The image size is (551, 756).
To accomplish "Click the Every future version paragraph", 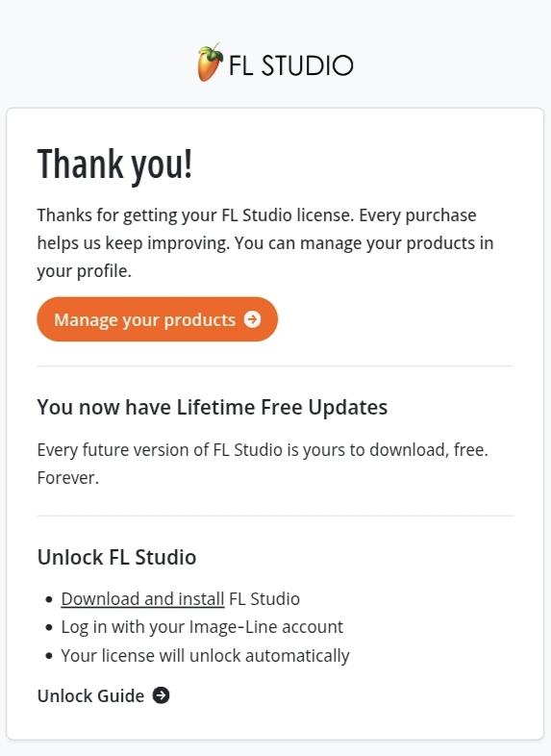I will tap(263, 464).
